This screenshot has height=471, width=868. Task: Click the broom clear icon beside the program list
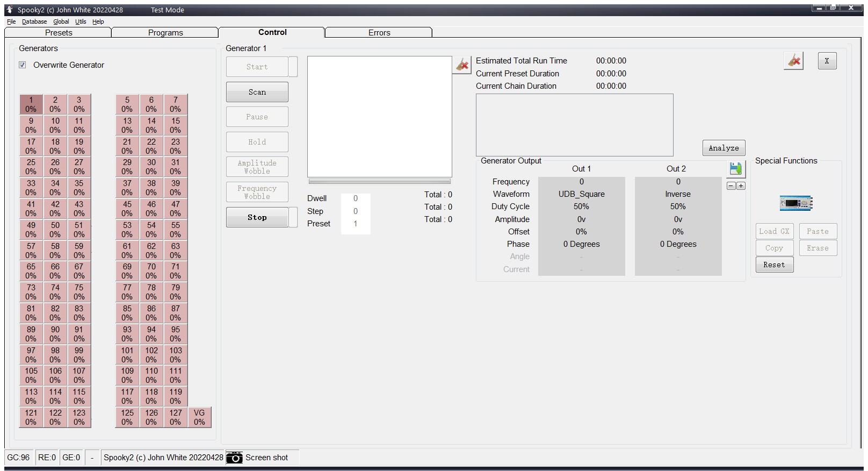point(462,65)
